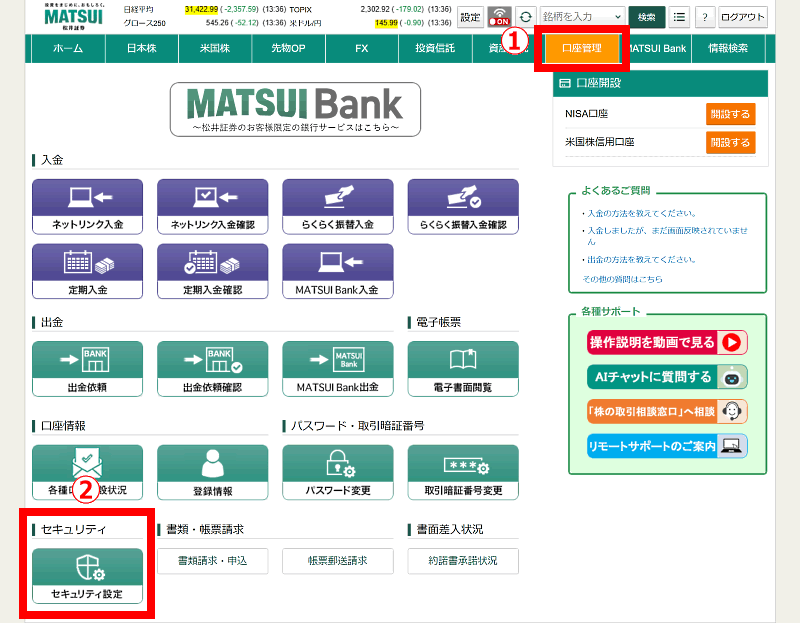Open the list menu icon
The width and height of the screenshot is (800, 623).
(x=679, y=17)
